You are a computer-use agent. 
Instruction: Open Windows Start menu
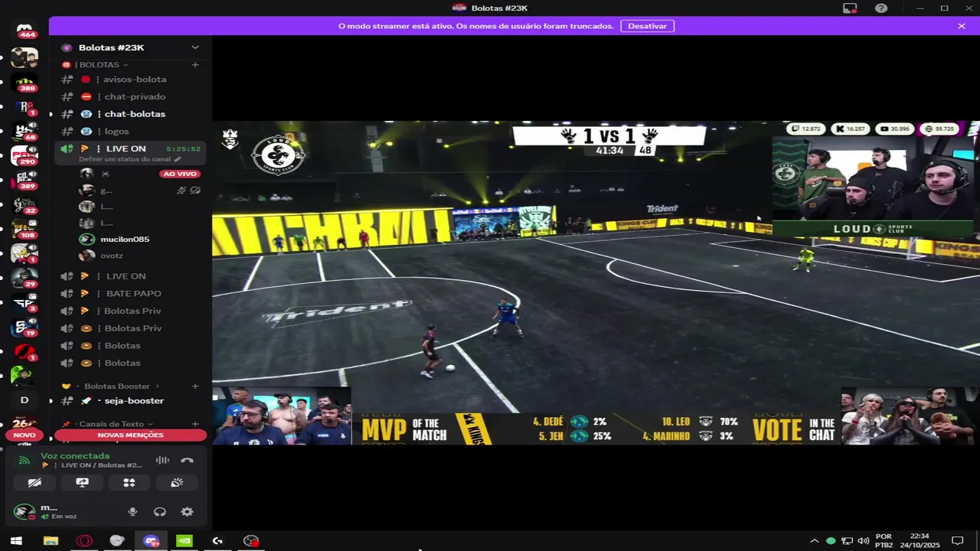pyautogui.click(x=16, y=541)
